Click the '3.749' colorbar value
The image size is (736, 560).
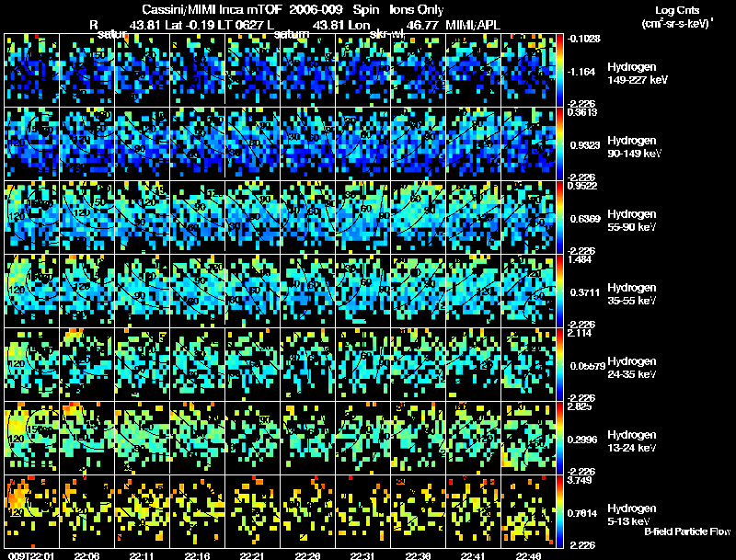(x=581, y=480)
